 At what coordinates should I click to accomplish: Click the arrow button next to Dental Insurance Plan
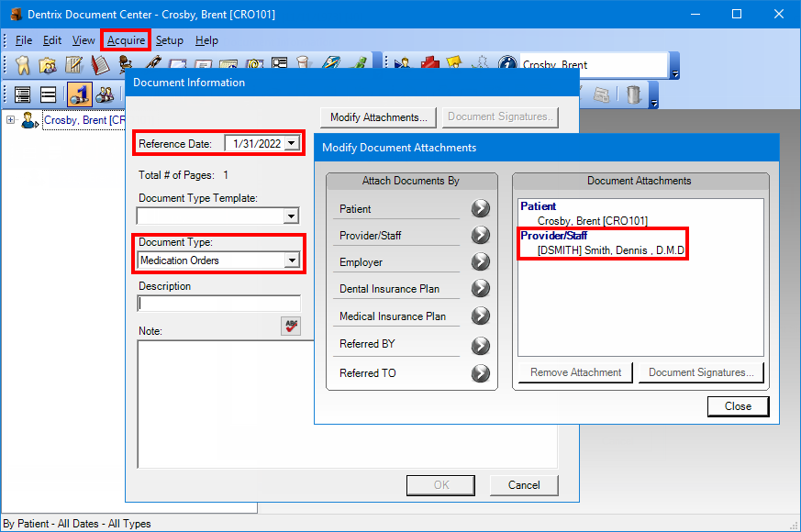click(x=481, y=289)
